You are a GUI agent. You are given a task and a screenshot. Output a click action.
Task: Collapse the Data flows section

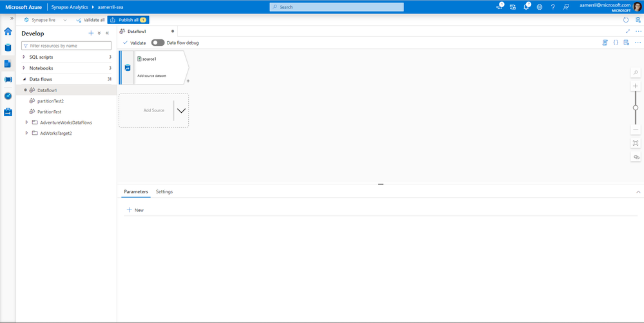click(24, 79)
